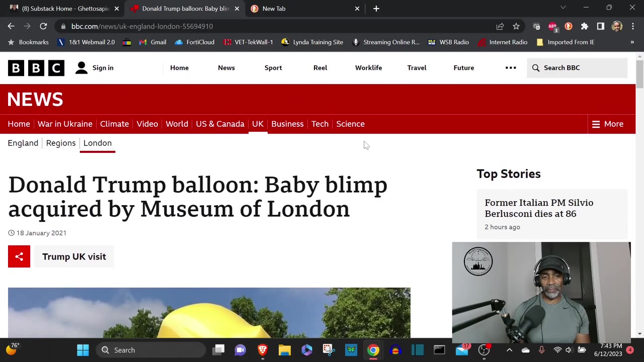Screen dimensions: 644x362
Task: Open the US & Canada news section
Action: coord(220,124)
